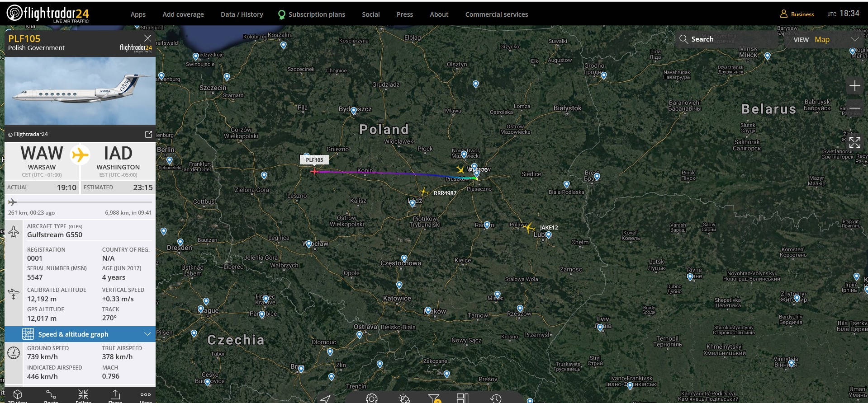
Task: Open the Business account menu
Action: [x=797, y=14]
